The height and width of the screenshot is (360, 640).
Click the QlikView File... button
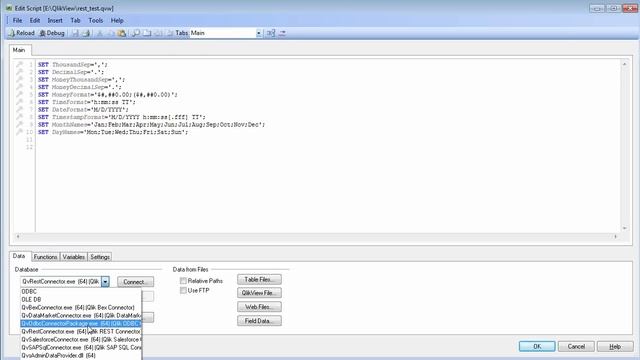pos(259,293)
